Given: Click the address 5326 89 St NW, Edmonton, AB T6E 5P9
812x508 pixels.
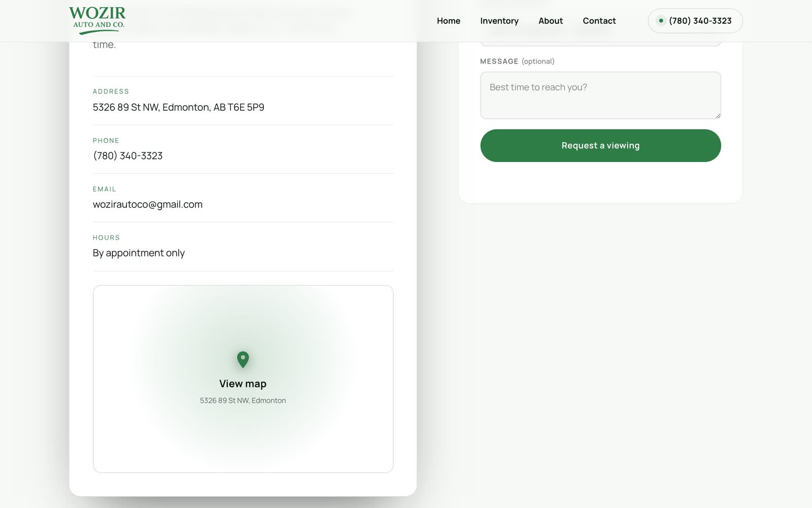Looking at the screenshot, I should coord(179,107).
